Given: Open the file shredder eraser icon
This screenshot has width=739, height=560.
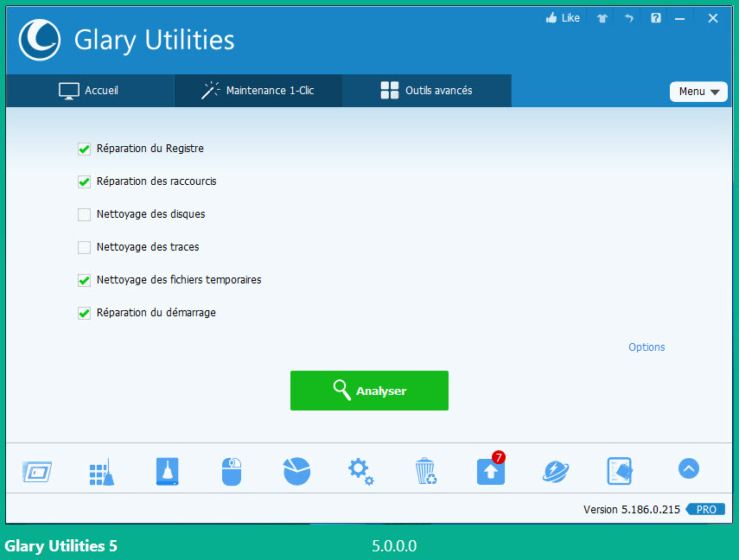Looking at the screenshot, I should (620, 471).
